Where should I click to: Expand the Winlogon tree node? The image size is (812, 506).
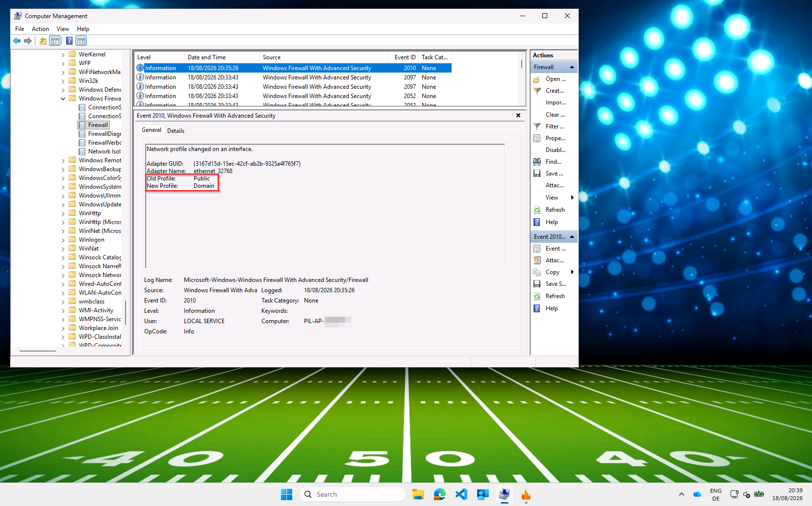point(63,240)
